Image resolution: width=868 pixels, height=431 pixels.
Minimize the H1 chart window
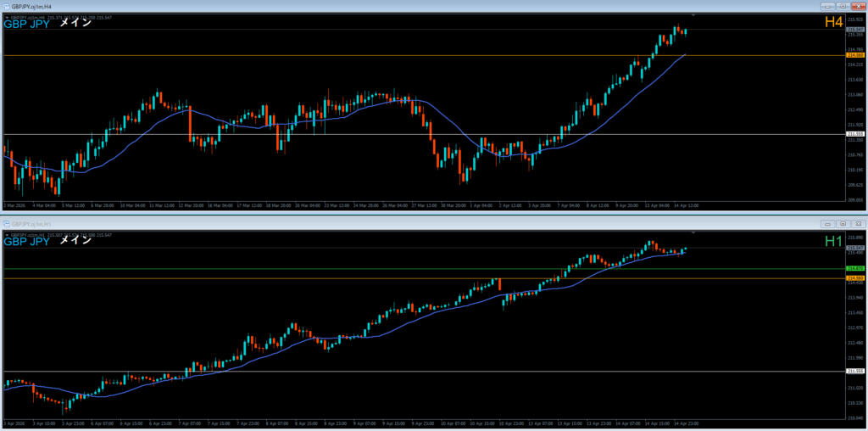[826, 223]
